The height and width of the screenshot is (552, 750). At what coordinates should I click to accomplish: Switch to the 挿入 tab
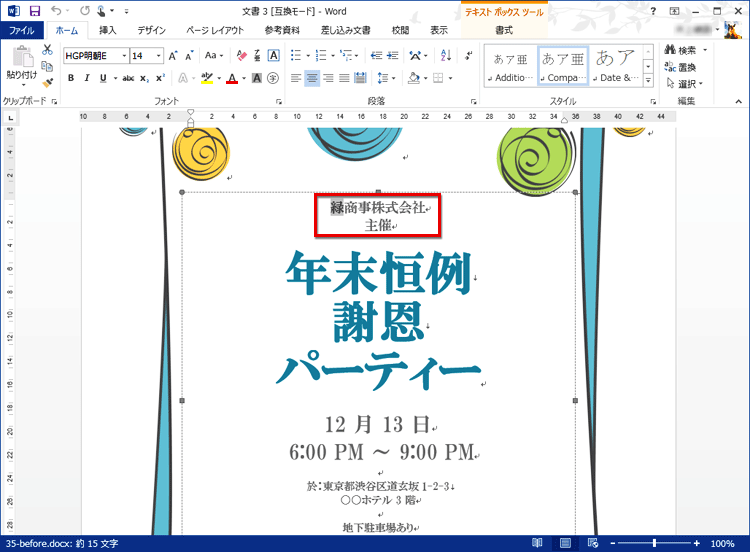108,31
